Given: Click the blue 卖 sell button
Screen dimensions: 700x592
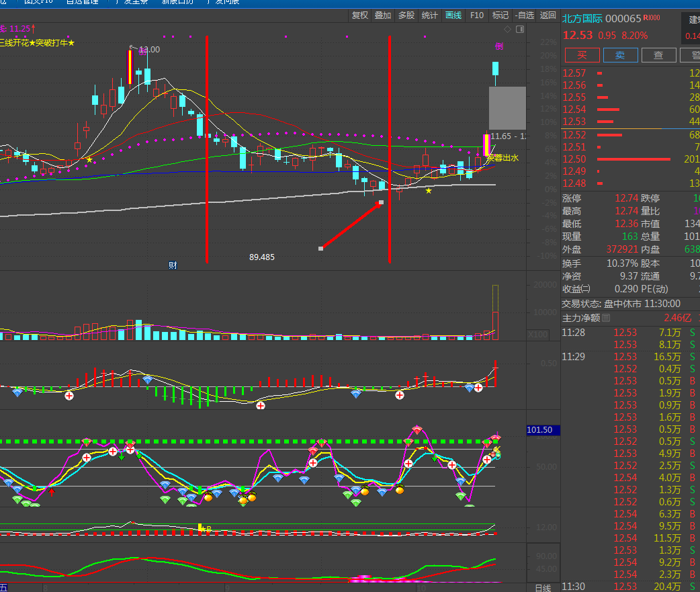Looking at the screenshot, I should 620,55.
